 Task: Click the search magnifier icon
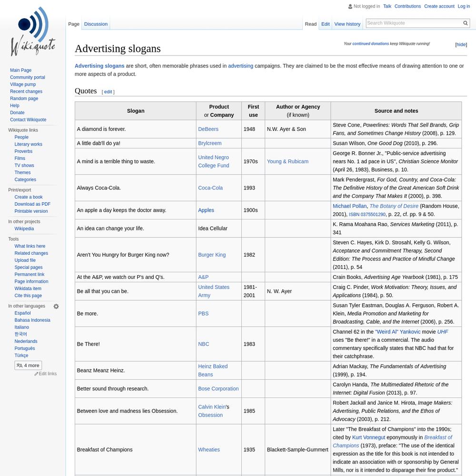[x=466, y=23]
